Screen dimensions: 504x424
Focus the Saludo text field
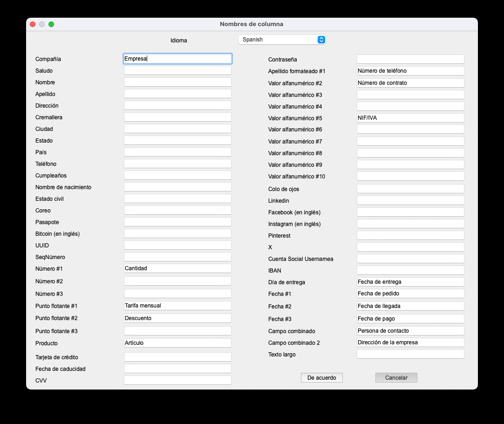(177, 71)
